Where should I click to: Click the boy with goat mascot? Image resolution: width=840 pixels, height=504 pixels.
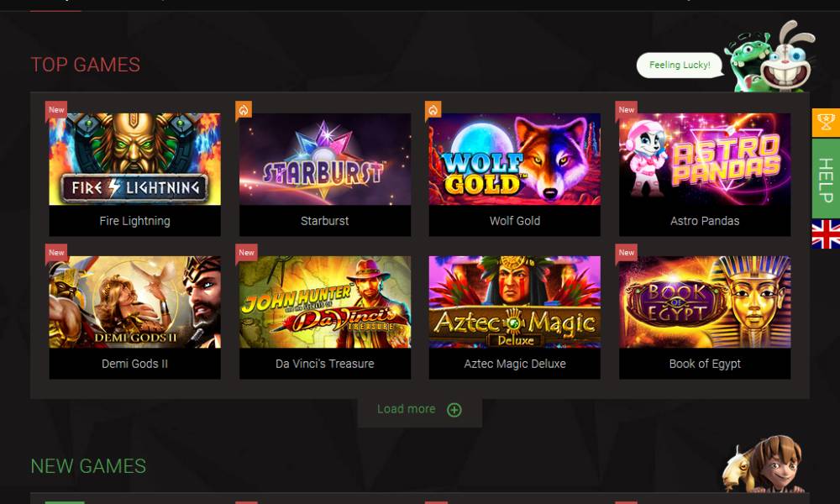click(x=763, y=464)
